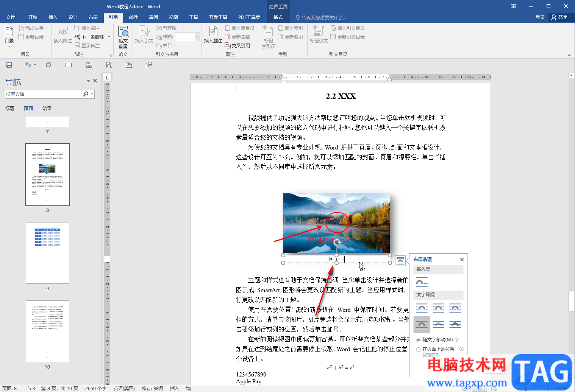Click the print preview magnifier icon
Viewport: 575px width, 392px height.
(109, 65)
